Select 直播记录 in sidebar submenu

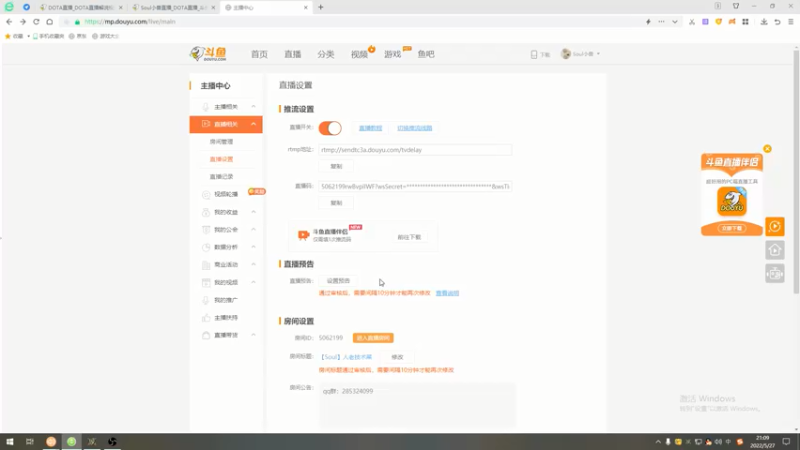click(x=221, y=177)
